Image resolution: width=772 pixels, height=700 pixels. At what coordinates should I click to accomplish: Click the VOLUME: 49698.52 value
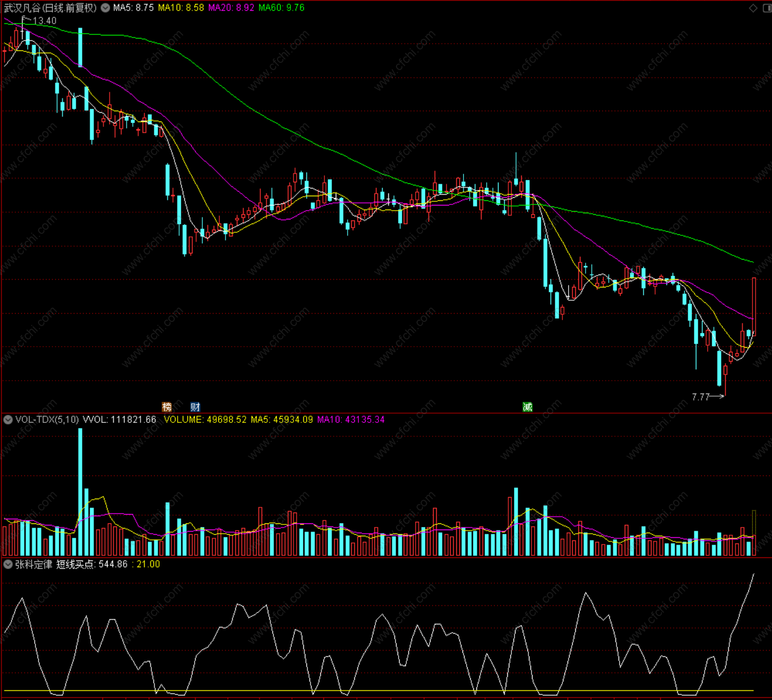tap(205, 420)
